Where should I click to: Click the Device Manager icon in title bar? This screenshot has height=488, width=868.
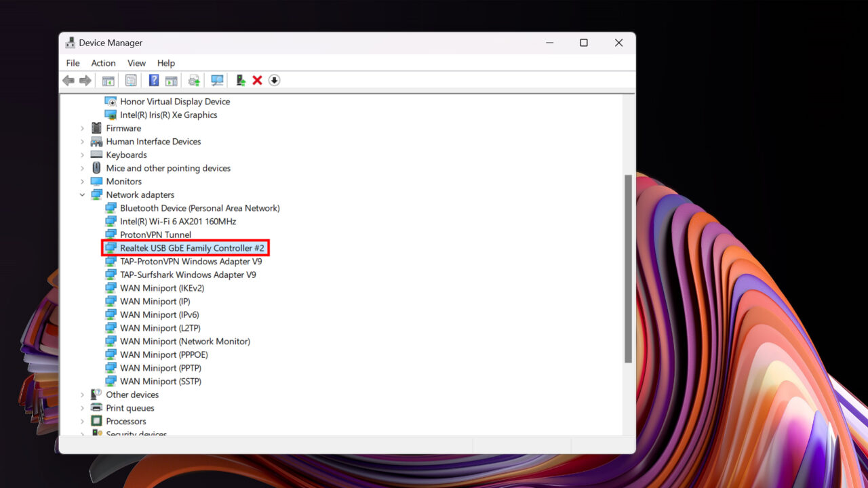pyautogui.click(x=70, y=42)
